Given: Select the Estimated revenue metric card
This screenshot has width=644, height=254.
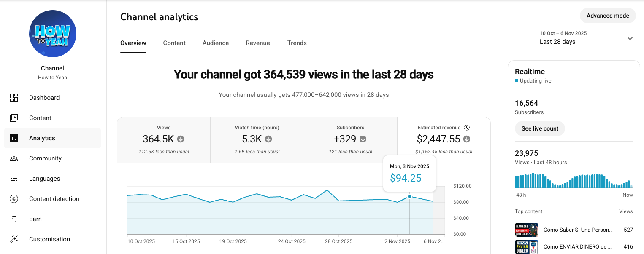Looking at the screenshot, I should (444, 140).
